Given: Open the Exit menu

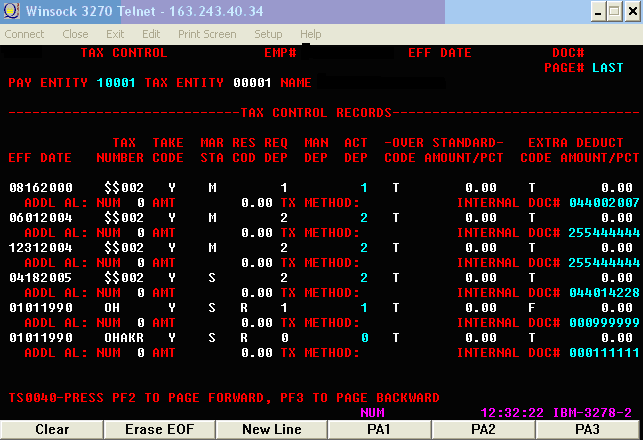Looking at the screenshot, I should point(116,34).
